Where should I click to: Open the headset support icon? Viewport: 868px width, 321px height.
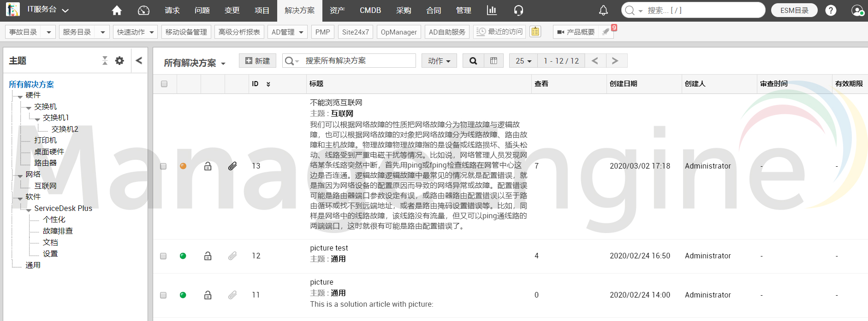coord(518,10)
